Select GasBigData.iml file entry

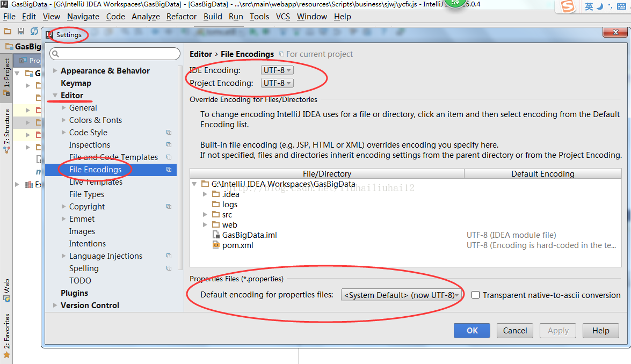[249, 235]
